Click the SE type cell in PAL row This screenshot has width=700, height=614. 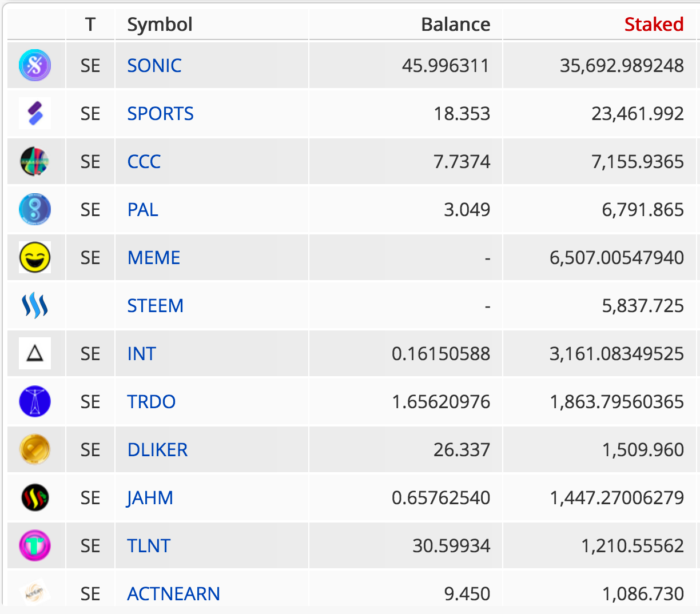tap(90, 210)
